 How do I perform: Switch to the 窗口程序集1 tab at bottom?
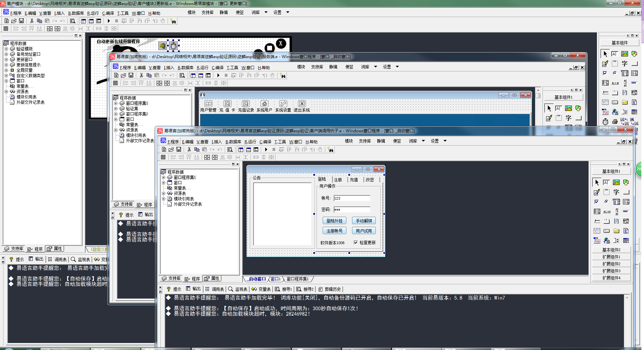(x=298, y=279)
